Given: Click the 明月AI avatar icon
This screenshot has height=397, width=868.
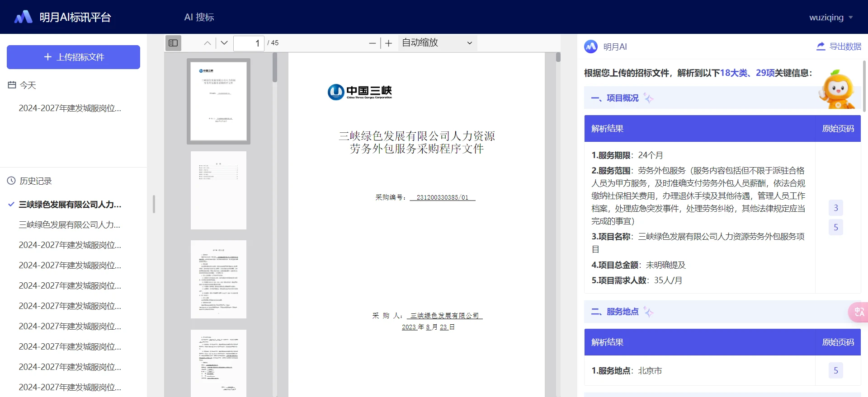Looking at the screenshot, I should tap(591, 47).
